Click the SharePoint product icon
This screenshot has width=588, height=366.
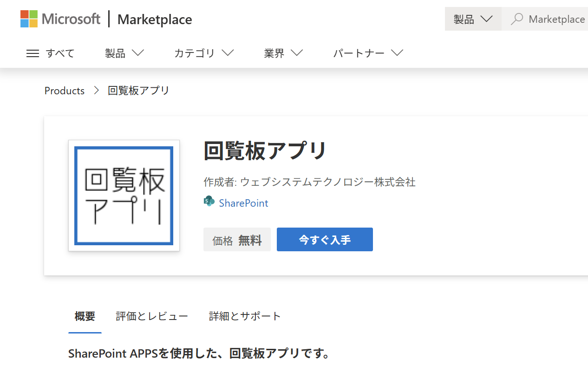pyautogui.click(x=209, y=201)
